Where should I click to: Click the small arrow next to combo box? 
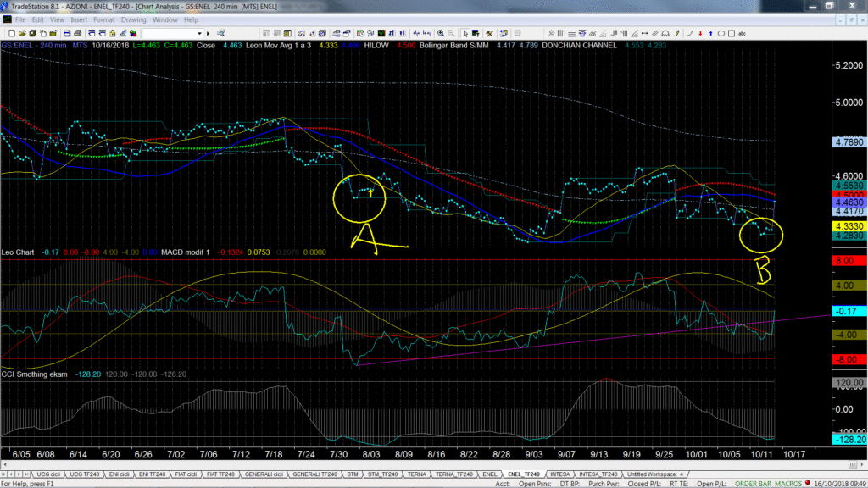(x=209, y=34)
